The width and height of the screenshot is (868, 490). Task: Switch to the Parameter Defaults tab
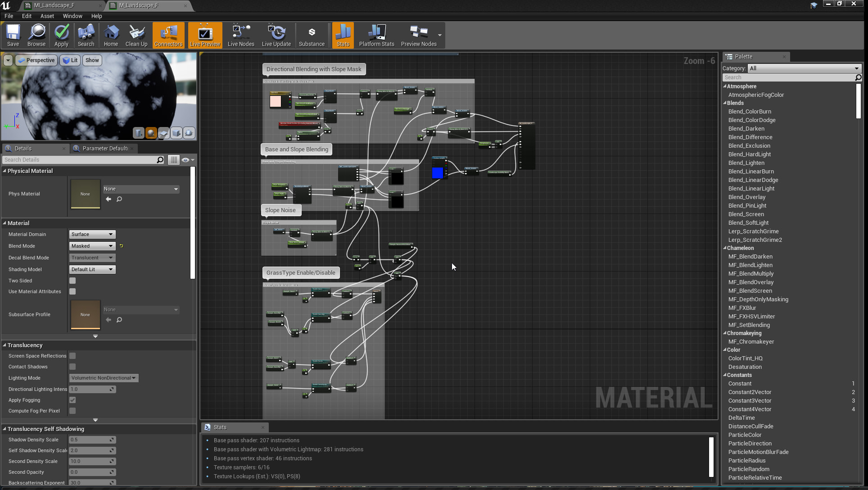[x=105, y=149]
